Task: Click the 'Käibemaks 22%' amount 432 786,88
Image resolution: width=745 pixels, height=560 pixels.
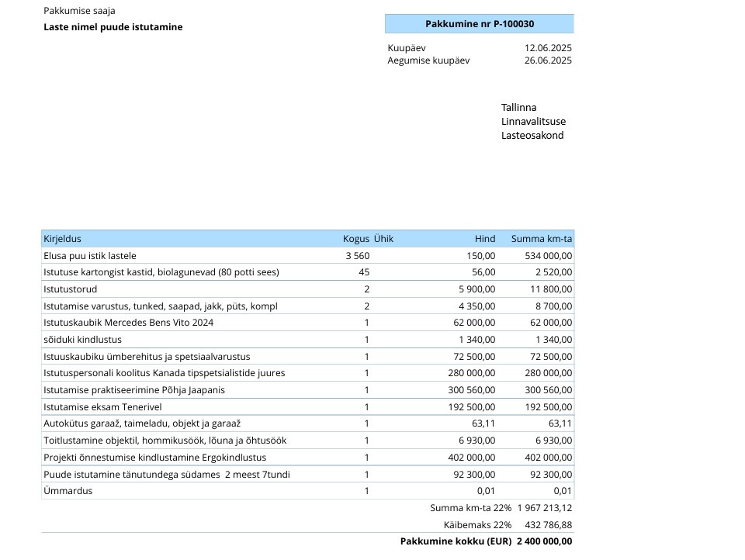Action: click(x=549, y=525)
